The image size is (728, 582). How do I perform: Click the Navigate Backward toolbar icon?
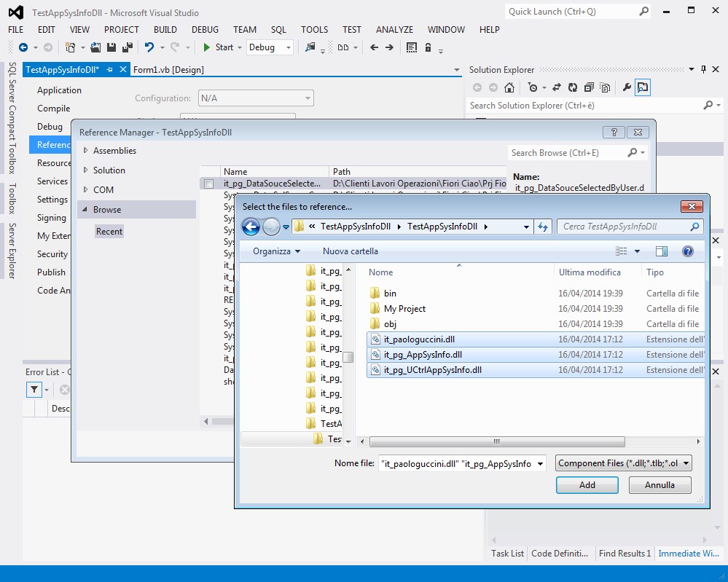tap(23, 47)
